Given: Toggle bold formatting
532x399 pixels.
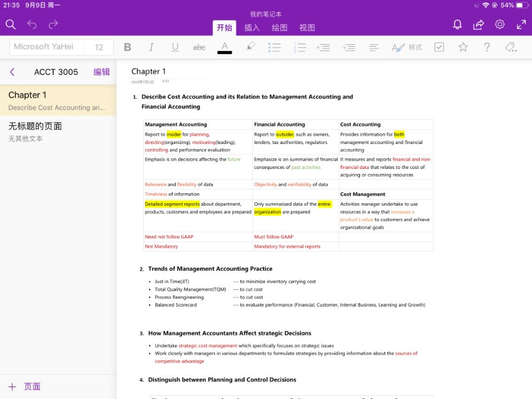Looking at the screenshot, I should point(128,47).
